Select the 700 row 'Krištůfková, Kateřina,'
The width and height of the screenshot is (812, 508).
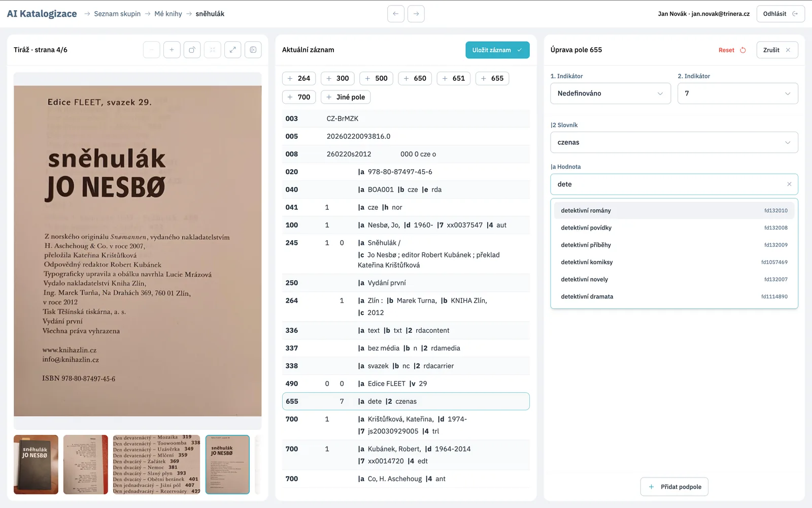[x=406, y=425]
